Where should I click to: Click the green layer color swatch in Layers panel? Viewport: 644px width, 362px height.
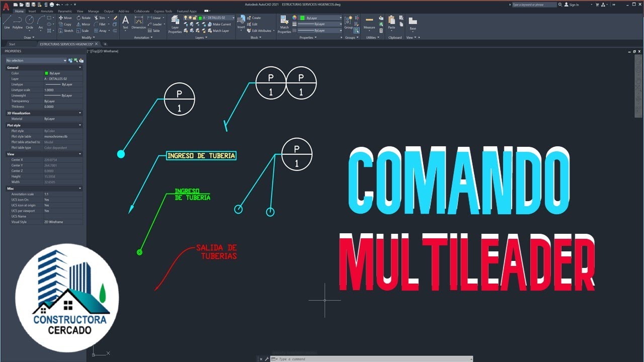(x=200, y=18)
